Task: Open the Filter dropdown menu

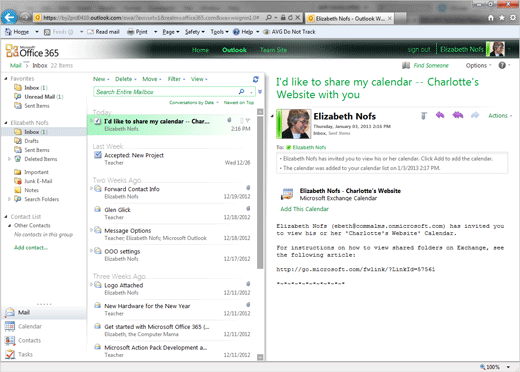Action: [x=176, y=79]
